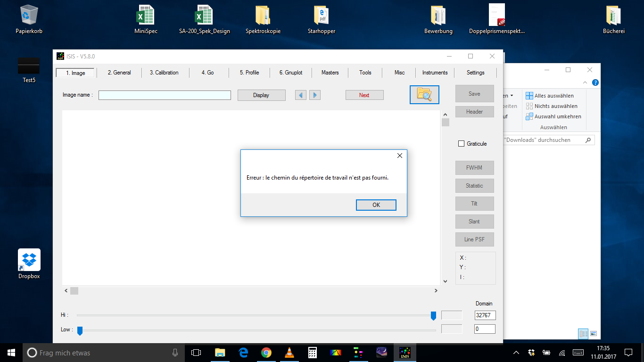Viewport: 644px width, 362px height.
Task: Click inside the Image name field
Action: click(x=164, y=95)
